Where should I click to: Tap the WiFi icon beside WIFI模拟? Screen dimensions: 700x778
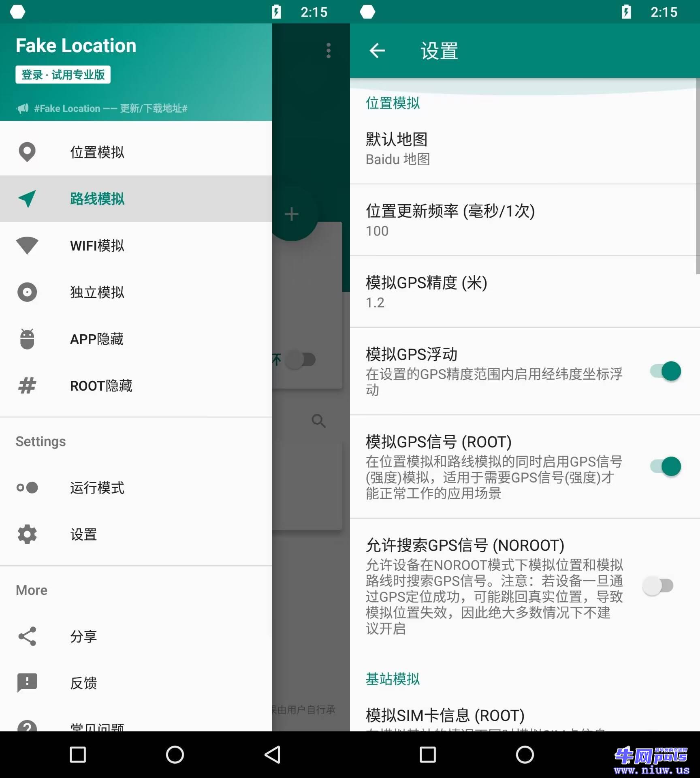tap(27, 246)
